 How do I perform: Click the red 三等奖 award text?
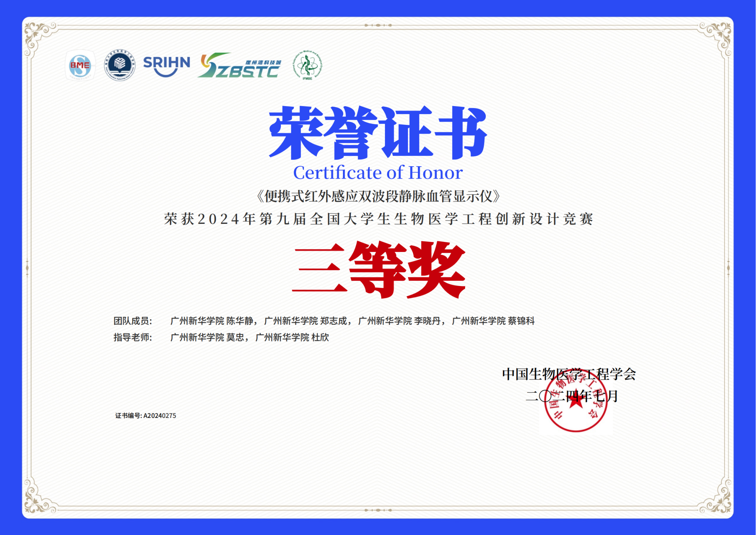(378, 270)
